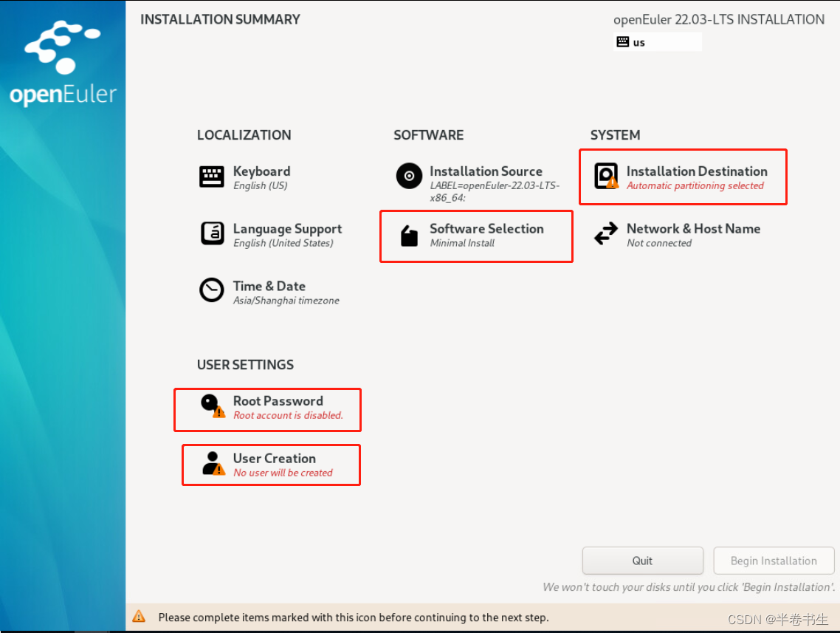Click 'Automatic partitioning selected' warning text
This screenshot has height=633, width=840.
point(695,185)
